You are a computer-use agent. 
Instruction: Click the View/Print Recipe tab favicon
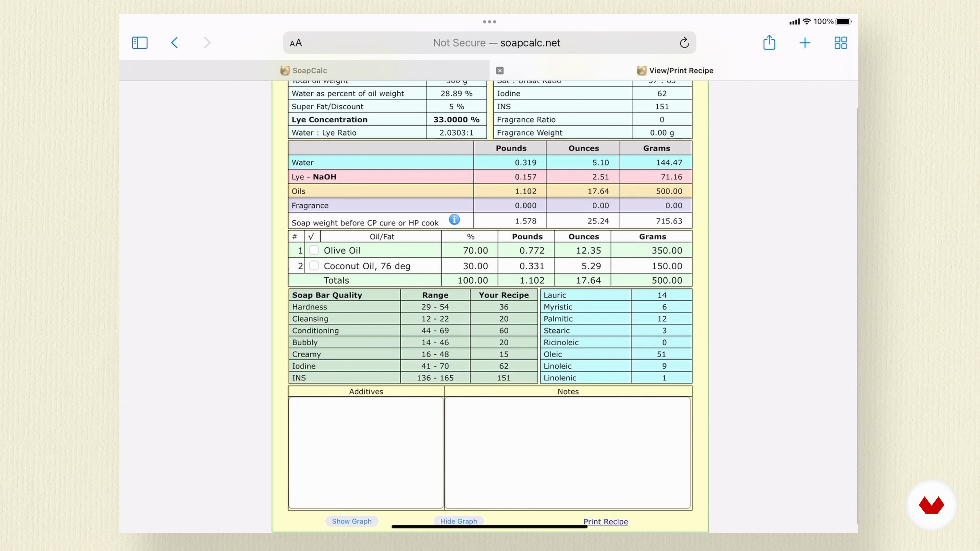(x=642, y=70)
